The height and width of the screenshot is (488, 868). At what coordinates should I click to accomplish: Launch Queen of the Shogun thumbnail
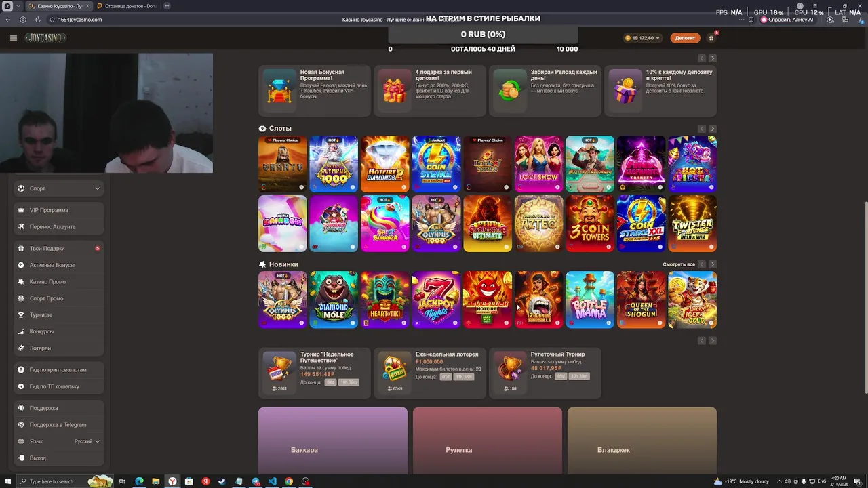click(x=642, y=300)
